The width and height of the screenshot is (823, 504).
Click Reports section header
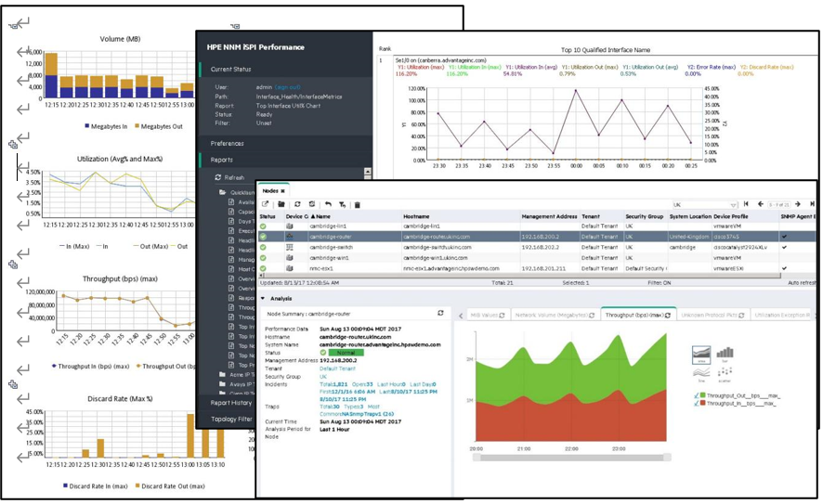[221, 160]
